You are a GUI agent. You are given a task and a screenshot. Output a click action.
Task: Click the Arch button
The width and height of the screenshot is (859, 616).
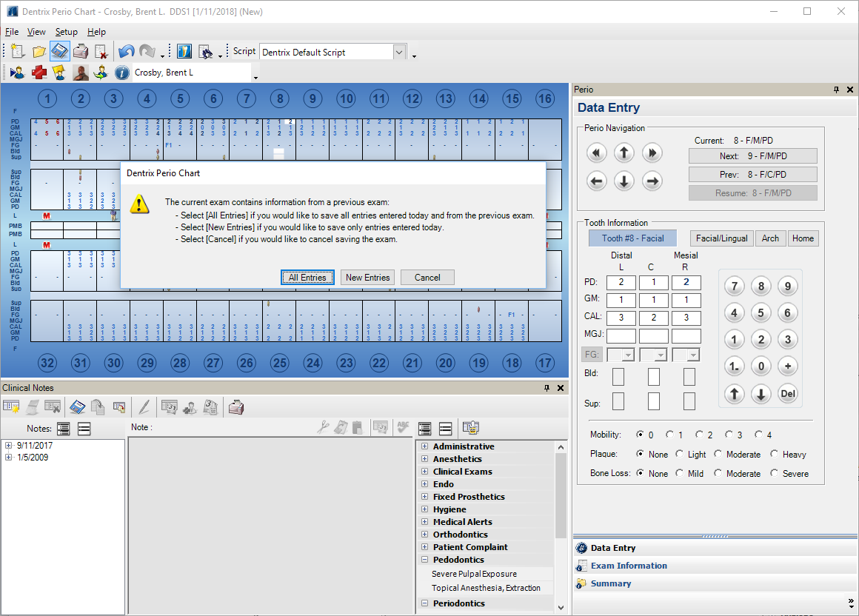coord(770,238)
